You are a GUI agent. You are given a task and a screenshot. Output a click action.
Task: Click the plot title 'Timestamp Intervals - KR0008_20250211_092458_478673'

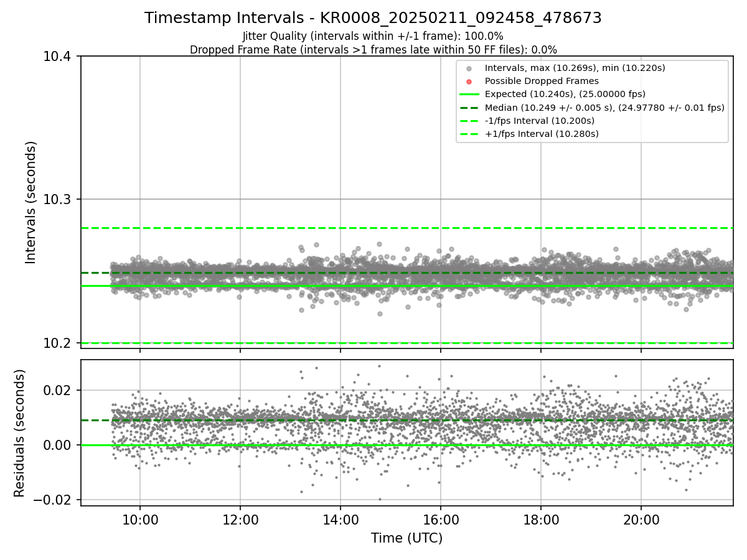(x=373, y=18)
